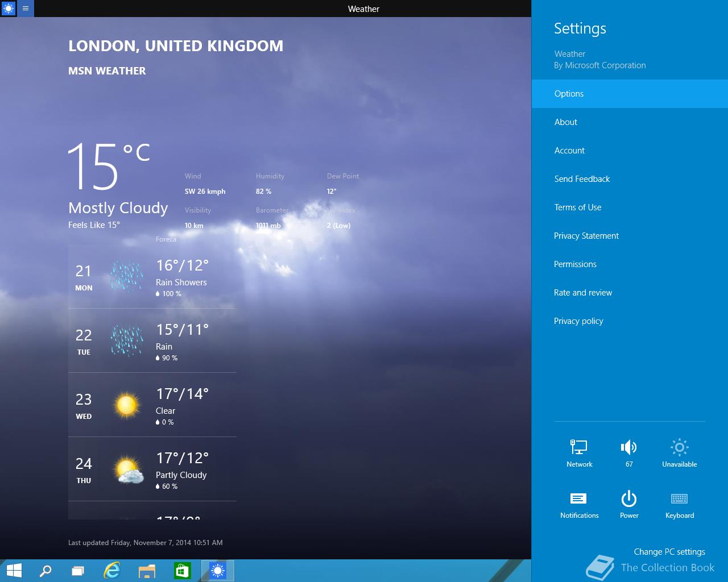Select the sun icon for Wednesday 23

[126, 405]
